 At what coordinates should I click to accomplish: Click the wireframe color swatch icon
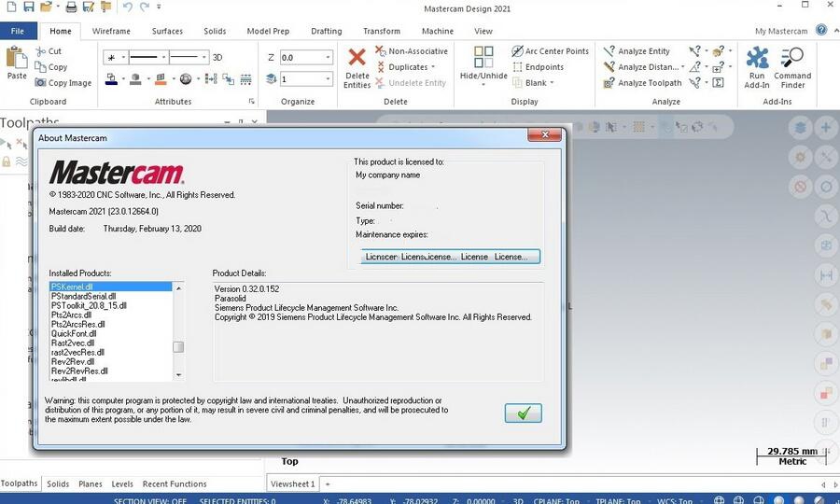(x=111, y=79)
